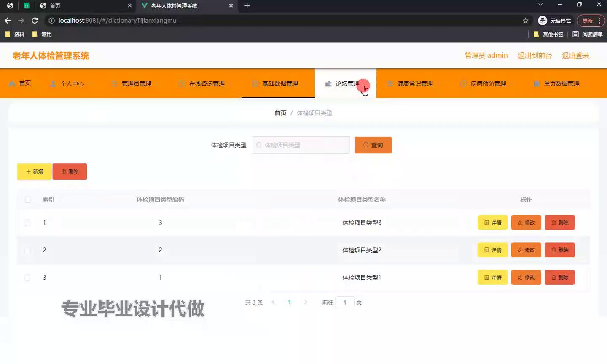Open the 阅读清单 reading list icon
Viewport: 607px width, 364px height.
click(575, 35)
